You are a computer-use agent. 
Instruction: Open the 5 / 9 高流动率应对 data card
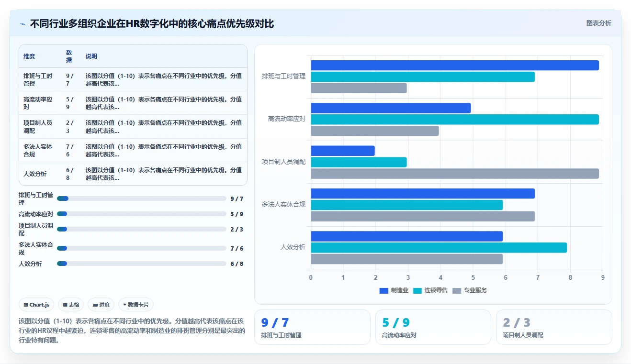tap(433, 327)
